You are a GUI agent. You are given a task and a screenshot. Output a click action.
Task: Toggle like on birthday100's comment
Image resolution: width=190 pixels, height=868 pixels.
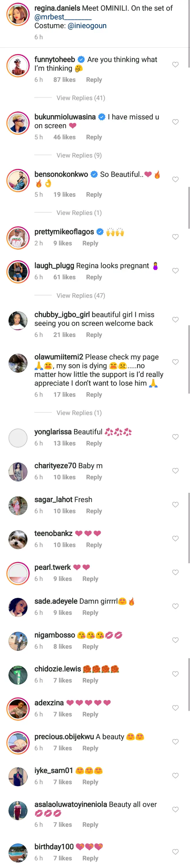pyautogui.click(x=175, y=852)
